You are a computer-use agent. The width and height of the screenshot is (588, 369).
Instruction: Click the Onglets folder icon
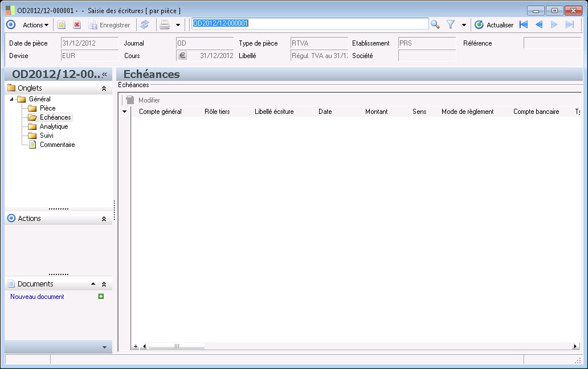click(11, 88)
